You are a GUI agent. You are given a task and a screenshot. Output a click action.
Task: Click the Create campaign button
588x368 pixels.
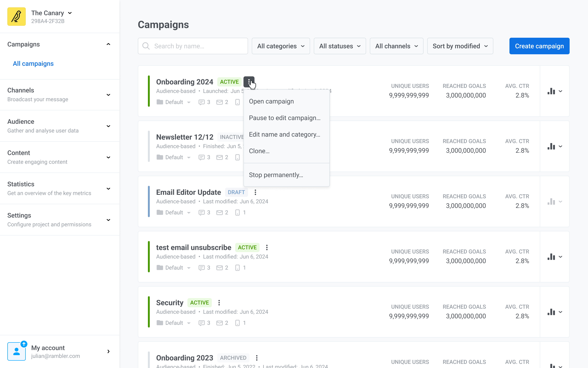point(539,46)
